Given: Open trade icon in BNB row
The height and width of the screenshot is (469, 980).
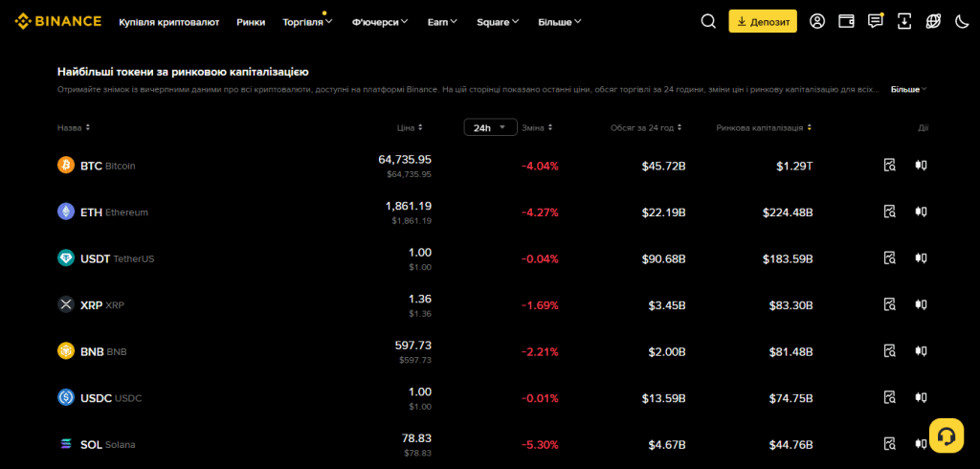Looking at the screenshot, I should point(921,351).
